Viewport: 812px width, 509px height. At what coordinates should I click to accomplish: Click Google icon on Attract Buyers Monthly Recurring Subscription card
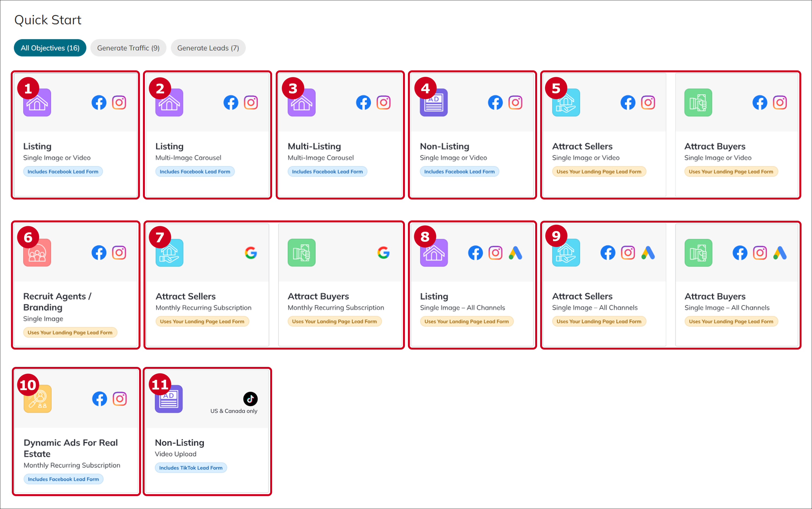[x=383, y=253]
